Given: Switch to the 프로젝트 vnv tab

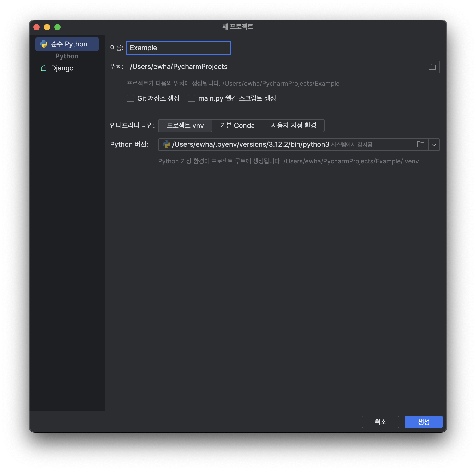Looking at the screenshot, I should (x=185, y=126).
